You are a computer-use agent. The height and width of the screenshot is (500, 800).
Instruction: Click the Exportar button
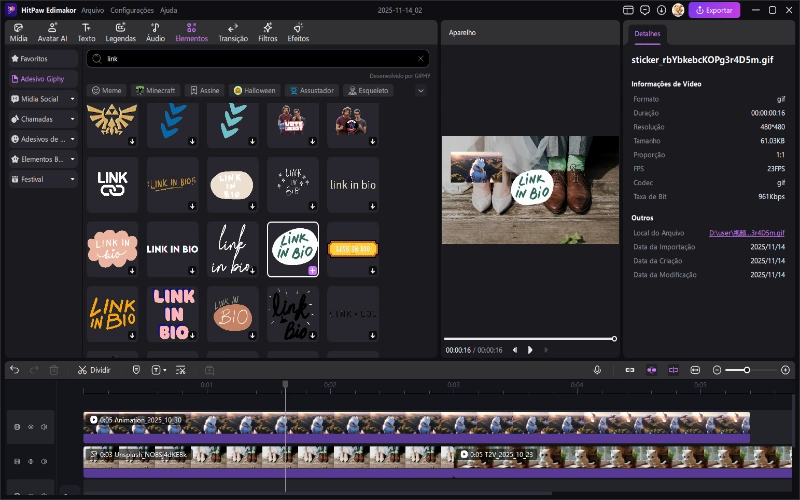[x=714, y=10]
